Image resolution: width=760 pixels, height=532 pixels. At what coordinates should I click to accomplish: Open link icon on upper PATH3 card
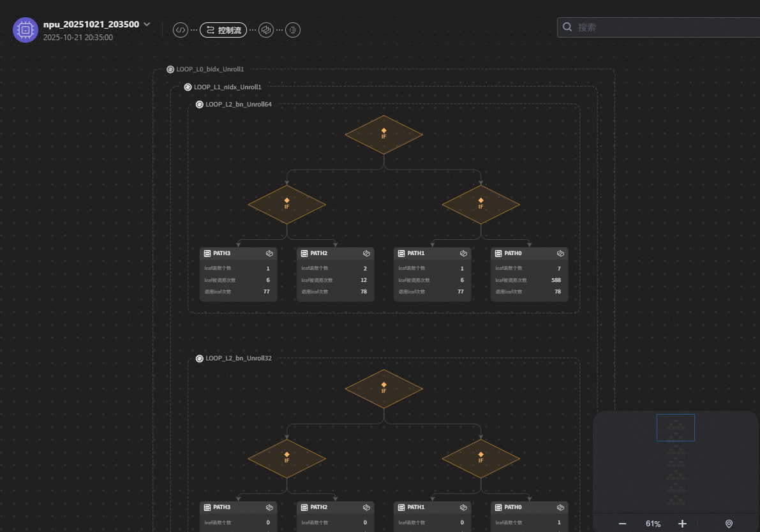point(270,253)
